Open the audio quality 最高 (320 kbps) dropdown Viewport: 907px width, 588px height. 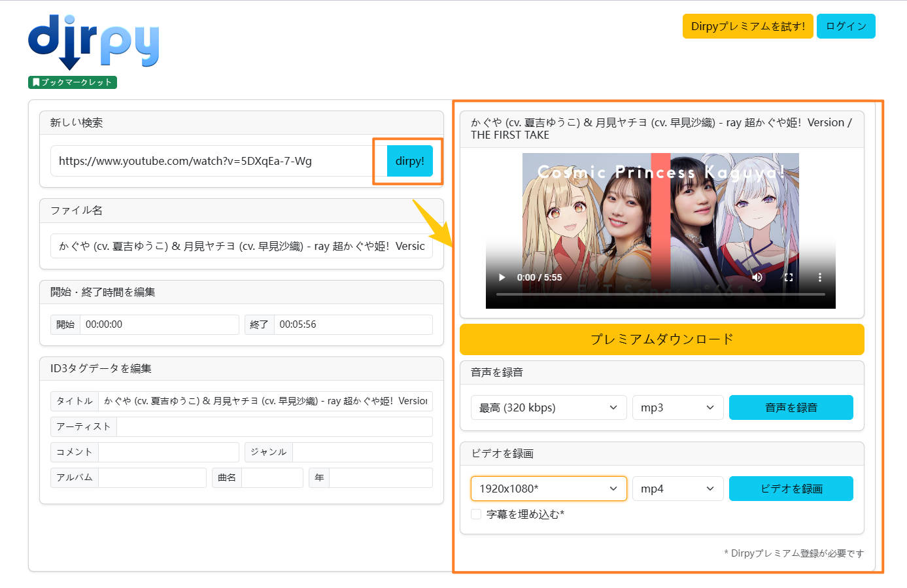pos(549,407)
